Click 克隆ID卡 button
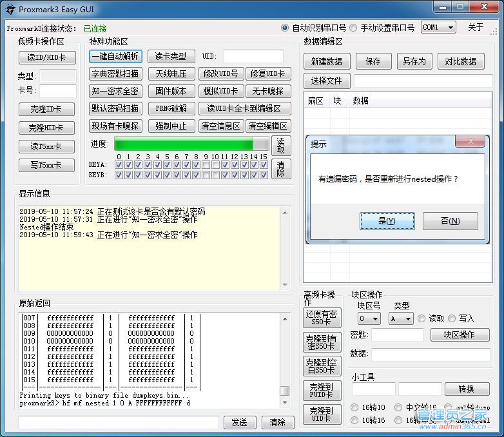This screenshot has width=504, height=437. point(46,110)
